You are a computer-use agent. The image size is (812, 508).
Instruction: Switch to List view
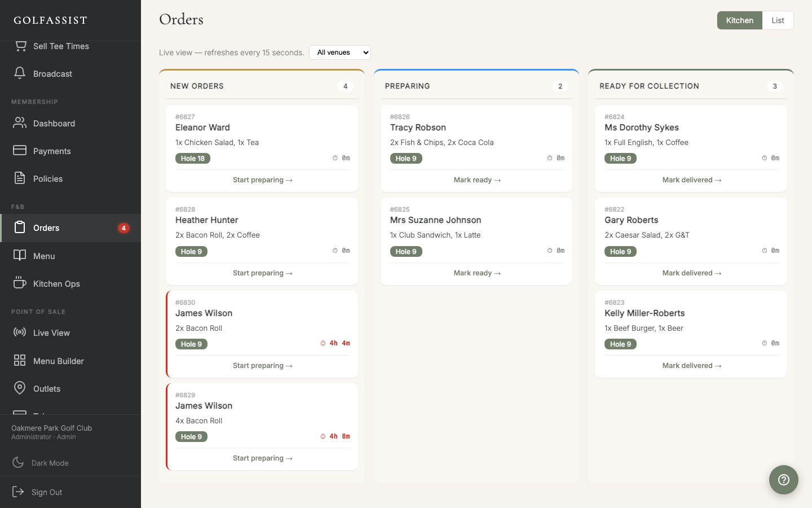(x=778, y=20)
